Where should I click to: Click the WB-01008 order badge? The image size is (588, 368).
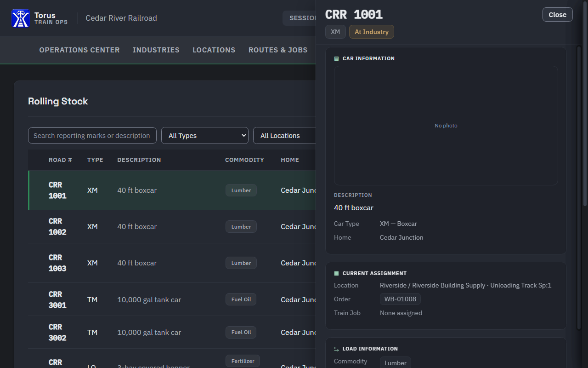[400, 299]
